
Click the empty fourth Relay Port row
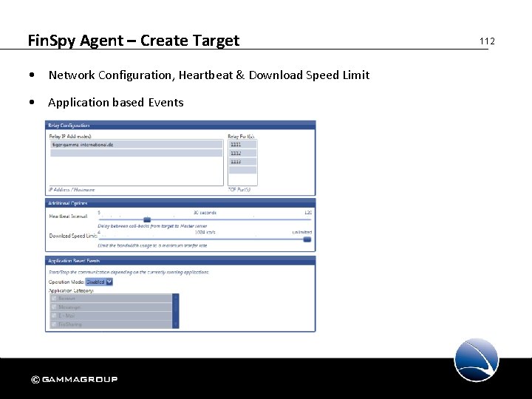(242, 170)
